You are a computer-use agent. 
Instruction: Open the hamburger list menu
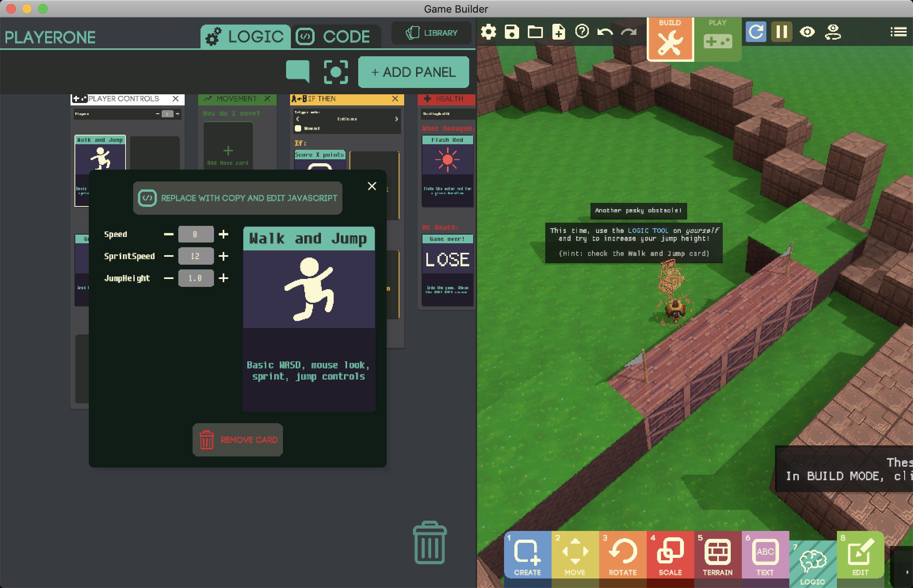click(x=898, y=32)
